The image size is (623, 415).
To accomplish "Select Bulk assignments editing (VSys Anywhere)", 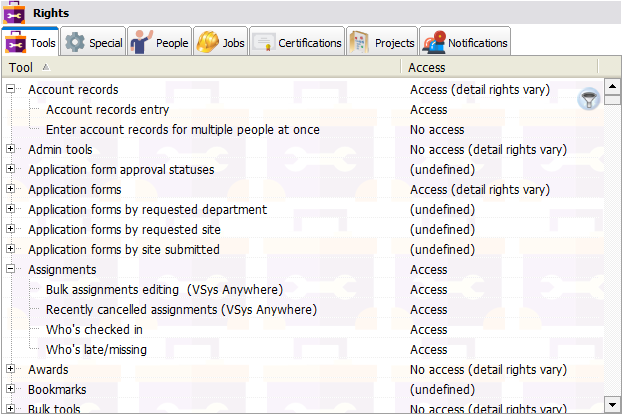I will click(164, 290).
